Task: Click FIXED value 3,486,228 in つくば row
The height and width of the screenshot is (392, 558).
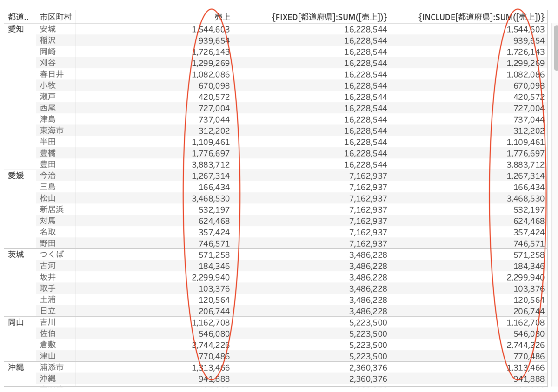Action: point(368,255)
